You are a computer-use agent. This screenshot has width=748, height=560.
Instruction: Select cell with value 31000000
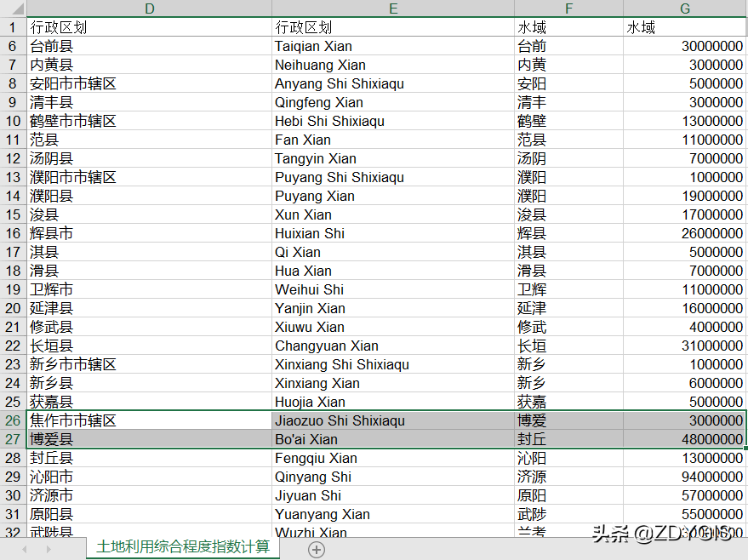click(x=684, y=346)
